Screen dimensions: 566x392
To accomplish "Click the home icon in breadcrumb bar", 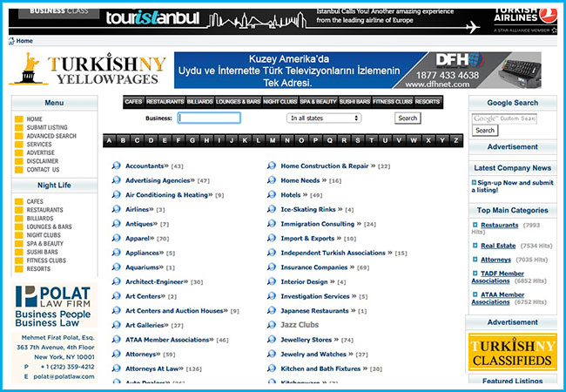I will 11,41.
